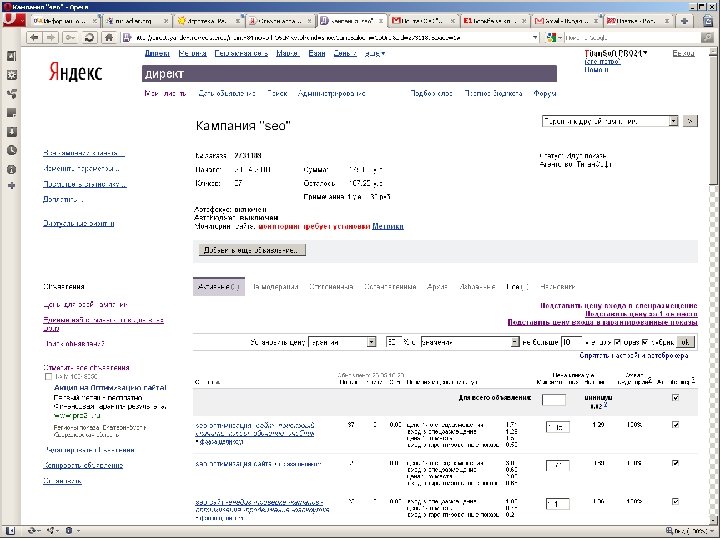This screenshot has width=720, height=540.
Task: Toggle checkbox in second keyword row
Action: tap(675, 463)
